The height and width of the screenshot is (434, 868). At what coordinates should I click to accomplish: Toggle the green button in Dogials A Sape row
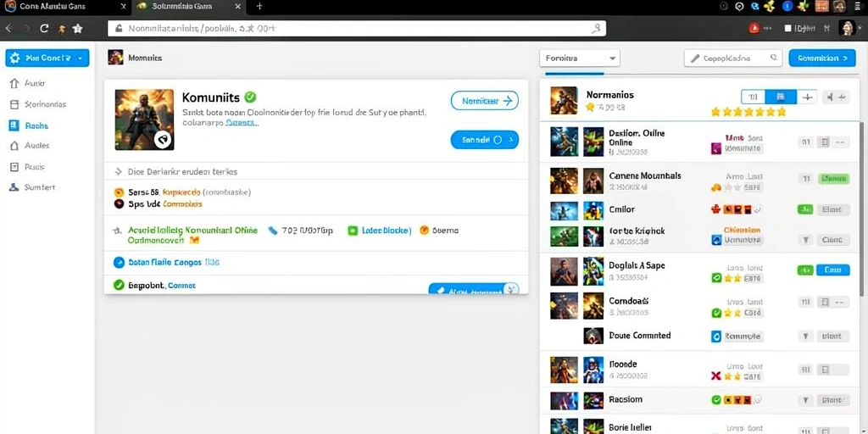805,270
